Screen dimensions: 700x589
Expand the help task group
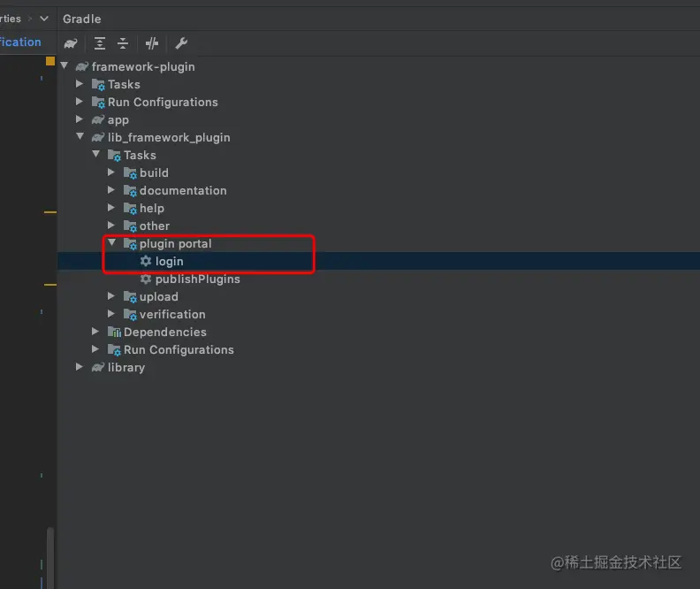[x=111, y=208]
